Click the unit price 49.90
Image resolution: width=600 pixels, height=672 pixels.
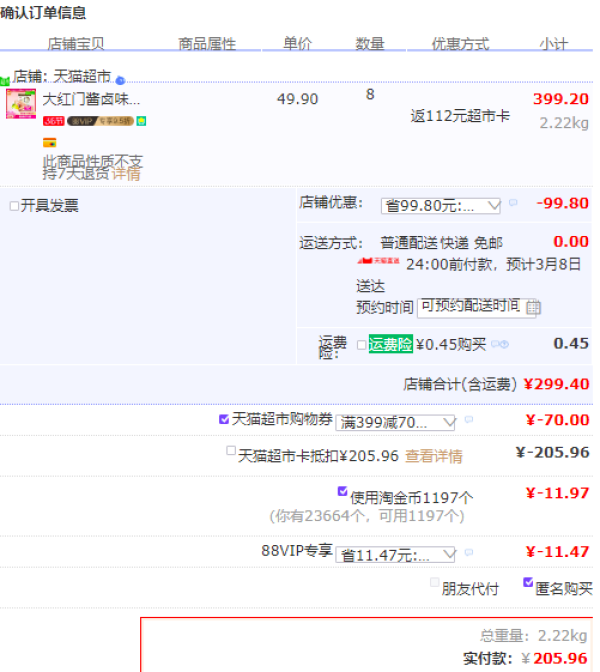[x=297, y=99]
